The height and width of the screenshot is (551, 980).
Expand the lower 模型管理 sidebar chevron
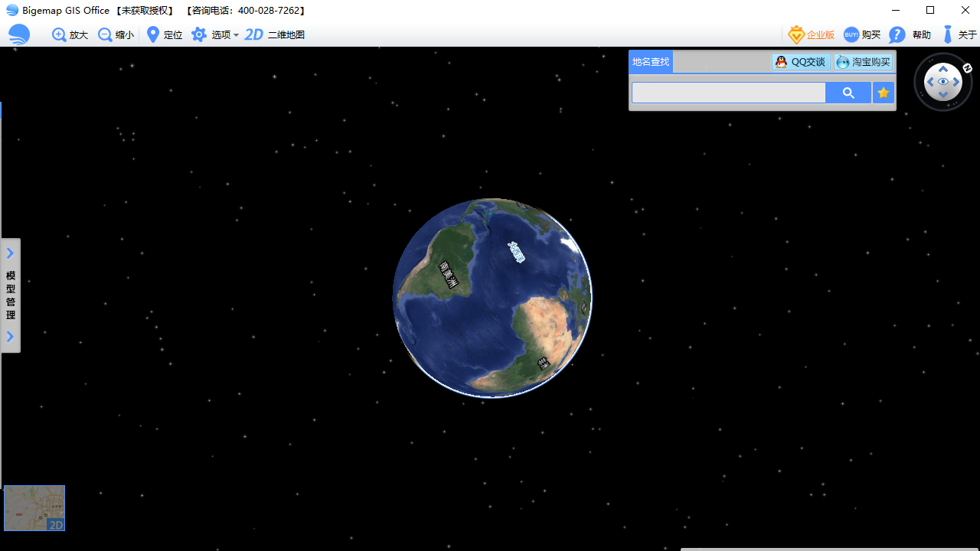10,336
